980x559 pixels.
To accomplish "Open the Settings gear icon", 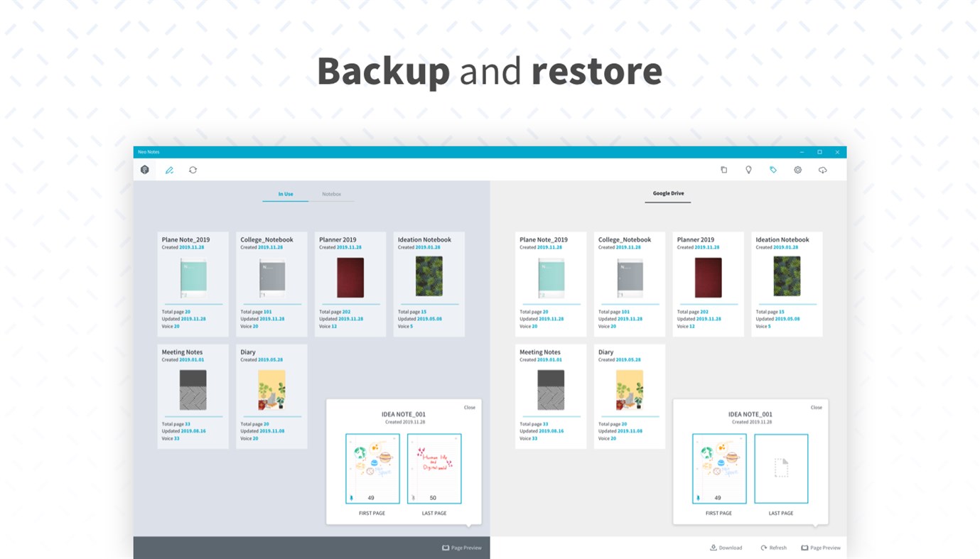I will point(797,169).
